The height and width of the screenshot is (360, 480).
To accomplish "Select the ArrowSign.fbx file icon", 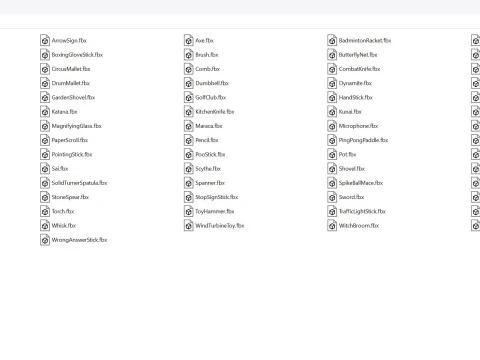I will (45, 40).
